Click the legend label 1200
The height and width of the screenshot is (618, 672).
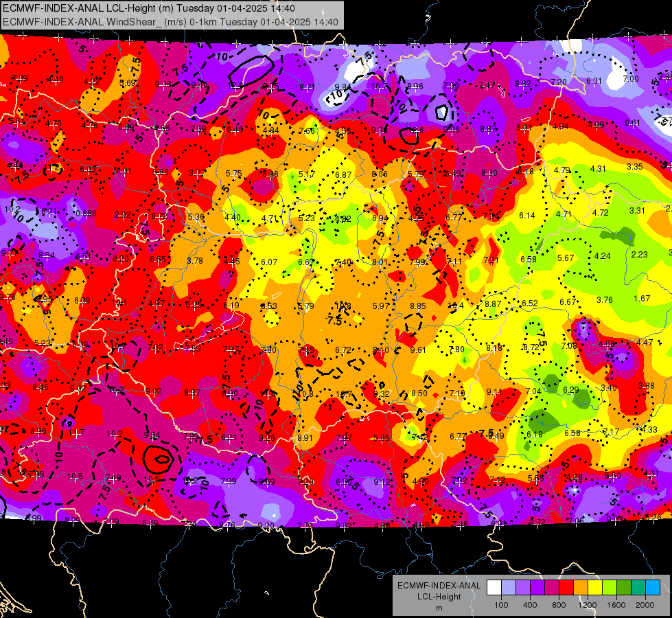tap(587, 605)
